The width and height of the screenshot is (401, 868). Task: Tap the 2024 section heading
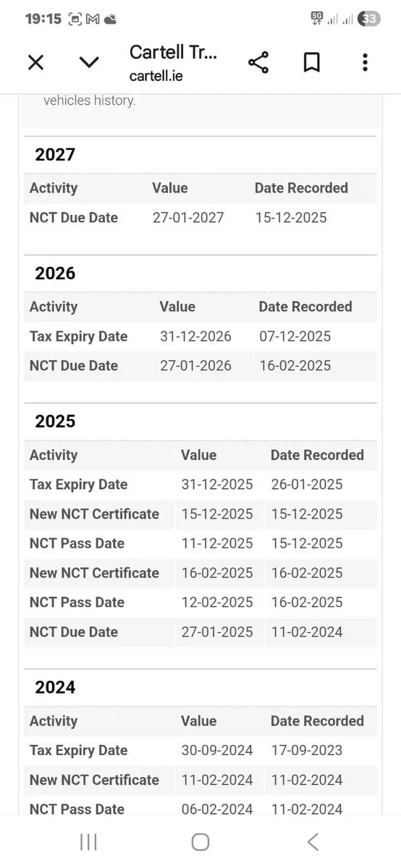click(x=55, y=686)
